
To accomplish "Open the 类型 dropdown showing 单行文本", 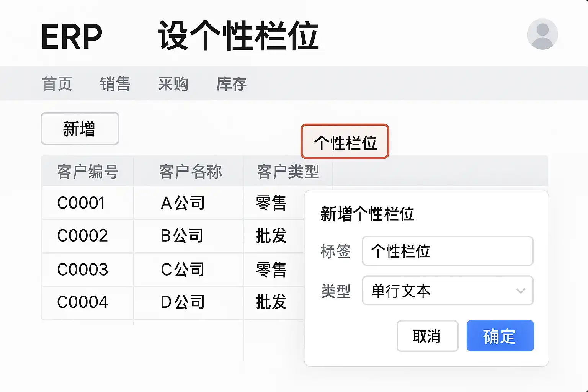I will click(x=440, y=291).
